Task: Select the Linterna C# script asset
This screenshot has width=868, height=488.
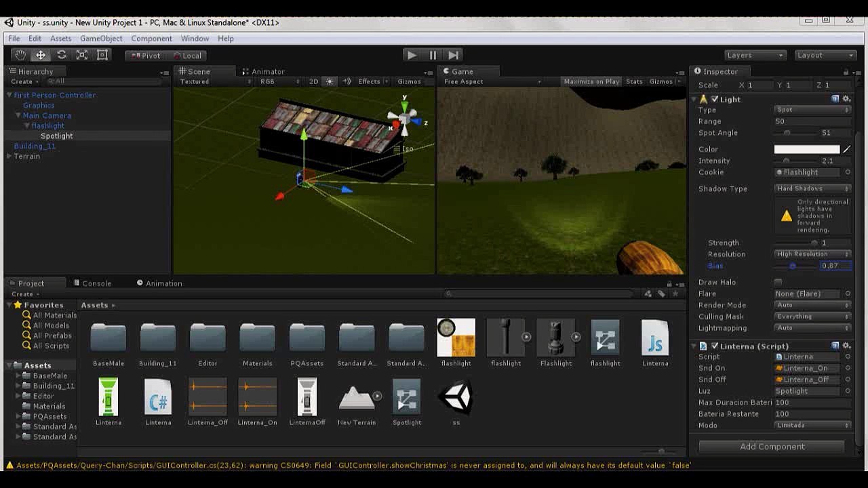Action: 158,402
